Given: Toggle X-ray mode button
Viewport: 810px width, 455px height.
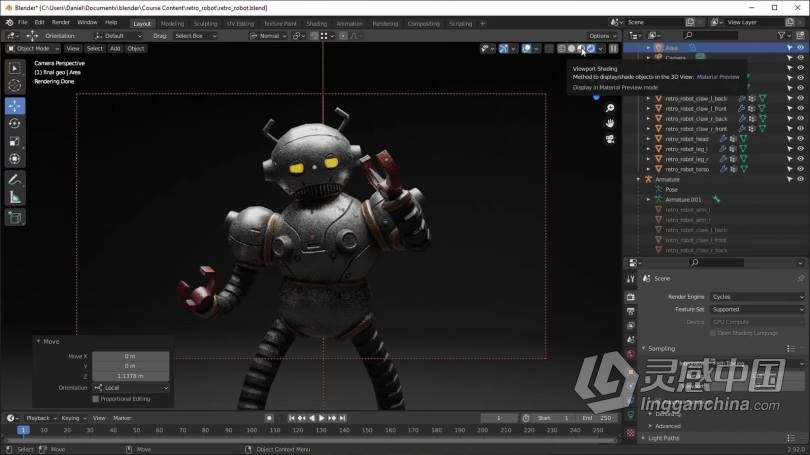Looking at the screenshot, I should (x=549, y=49).
